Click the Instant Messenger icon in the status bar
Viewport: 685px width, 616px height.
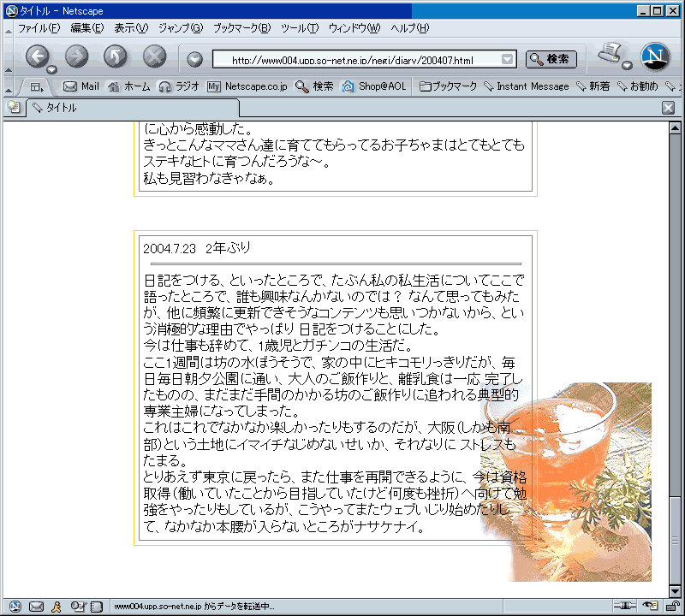(56, 607)
